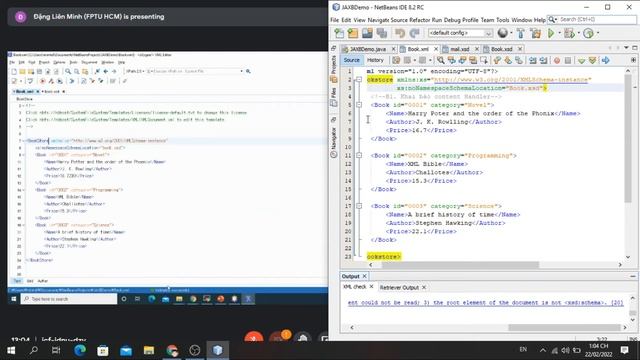This screenshot has height=360, width=640.
Task: Click Build Project hammer icon
Action: [x=521, y=33]
